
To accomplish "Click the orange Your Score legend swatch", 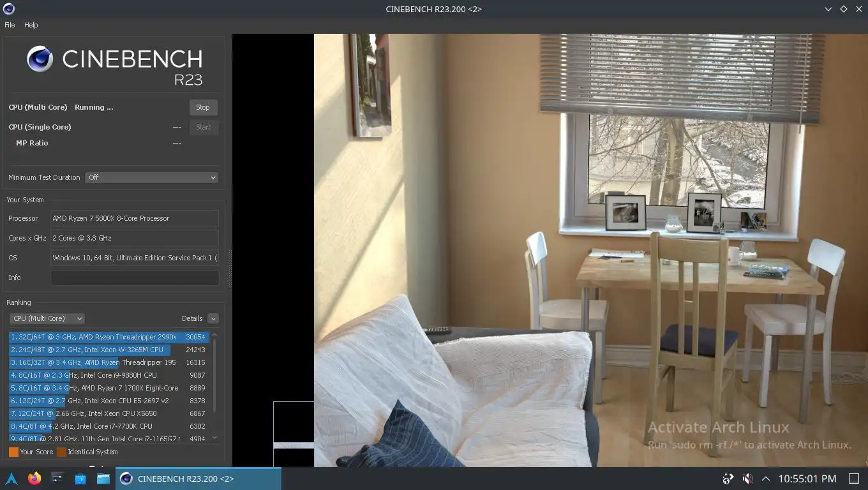I will pos(13,452).
